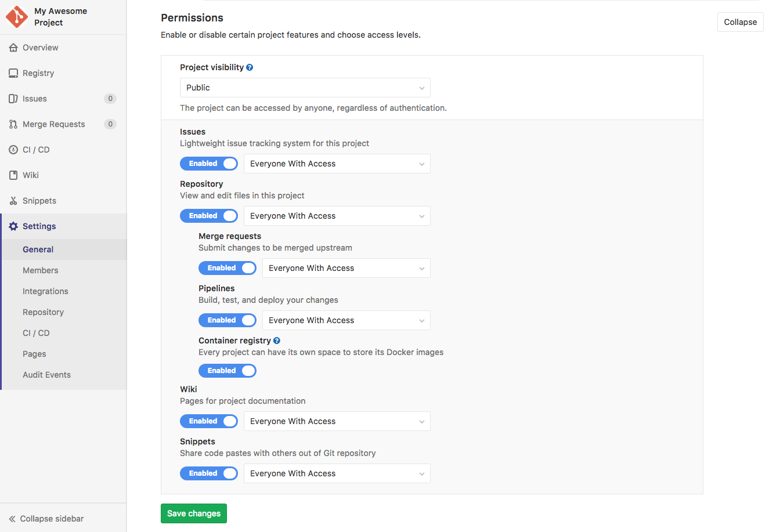This screenshot has height=532, width=769.
Task: Switch to the Members settings page
Action: coord(40,270)
